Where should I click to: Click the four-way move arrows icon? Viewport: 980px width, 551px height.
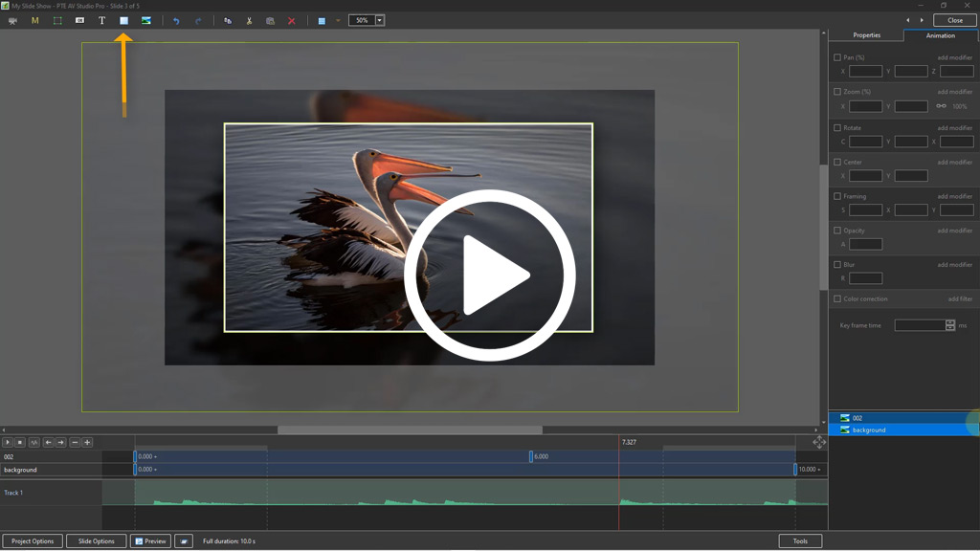819,442
